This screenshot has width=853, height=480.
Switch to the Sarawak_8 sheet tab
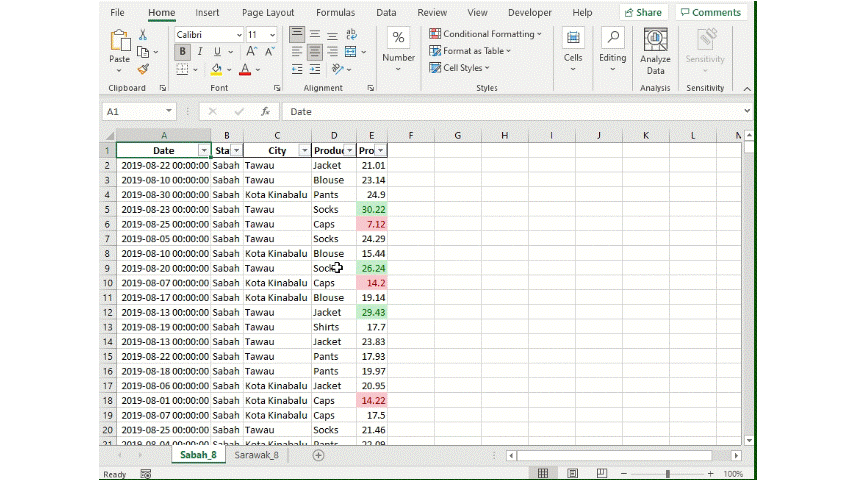click(x=256, y=455)
